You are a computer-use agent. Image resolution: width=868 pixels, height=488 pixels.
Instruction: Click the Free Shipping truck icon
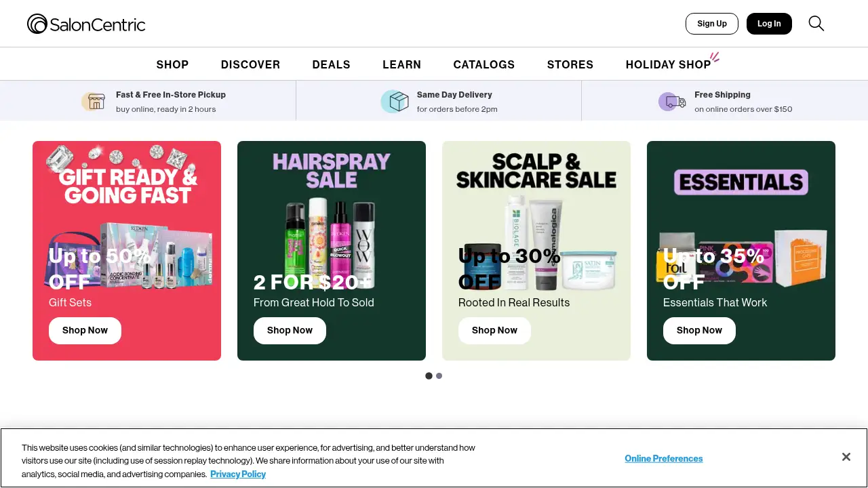coord(672,102)
